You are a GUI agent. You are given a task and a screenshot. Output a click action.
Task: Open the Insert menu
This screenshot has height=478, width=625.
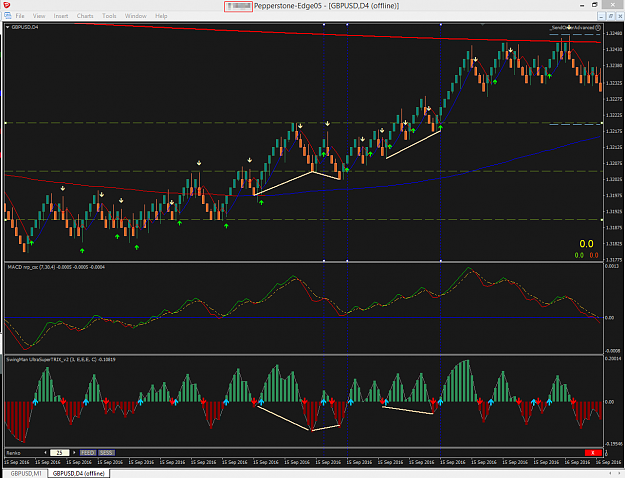point(61,16)
